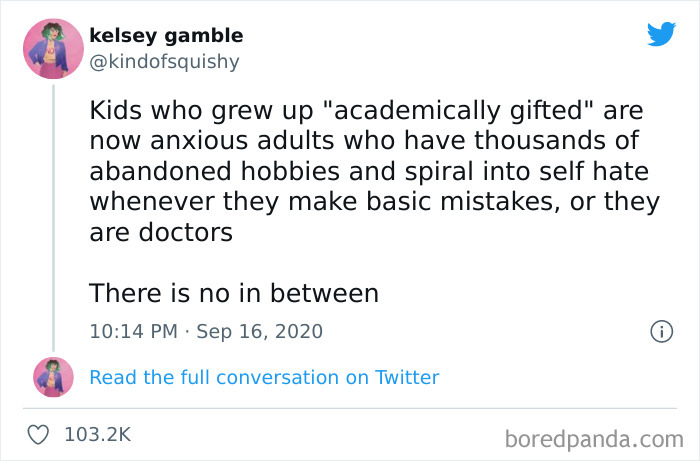Open the tweet info icon
Viewport: 700px width, 461px height.
pos(660,330)
